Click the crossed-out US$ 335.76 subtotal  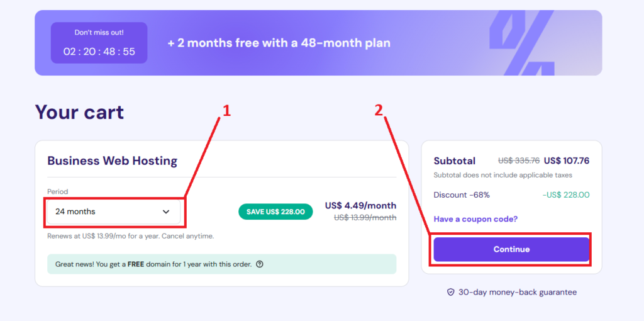pyautogui.click(x=519, y=160)
